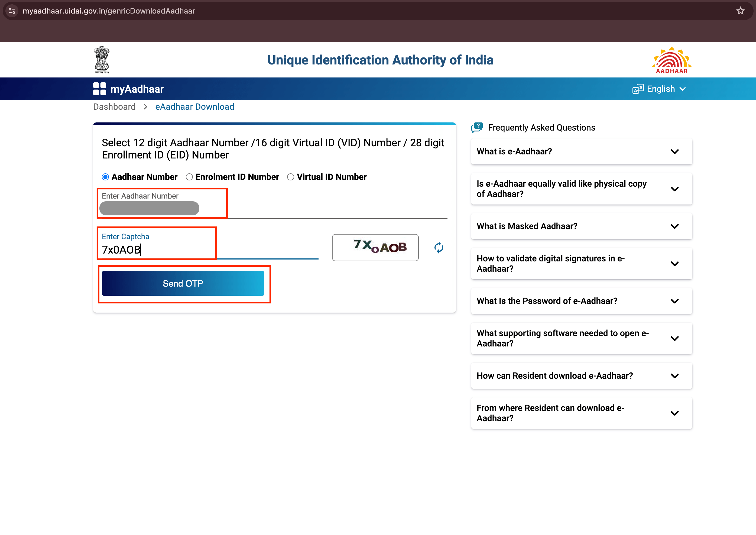Expand 'What Is the Password of e-Aadhaar?'
Screen dimensions: 756x535
pyautogui.click(x=581, y=301)
